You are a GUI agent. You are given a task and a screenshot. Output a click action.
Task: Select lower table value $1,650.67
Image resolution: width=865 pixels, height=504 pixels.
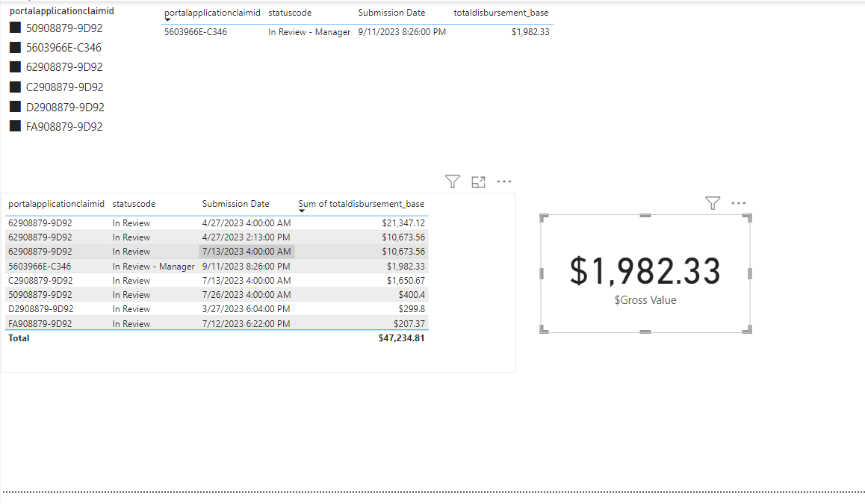coord(406,281)
